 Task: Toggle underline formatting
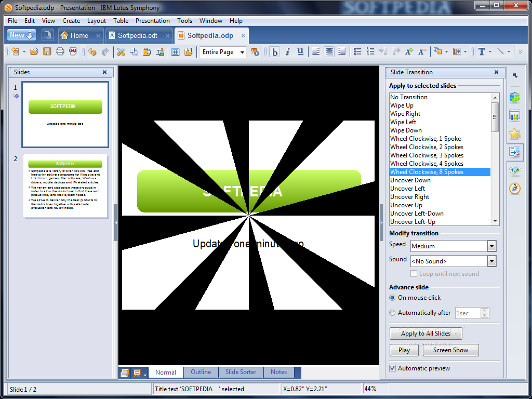coord(300,51)
